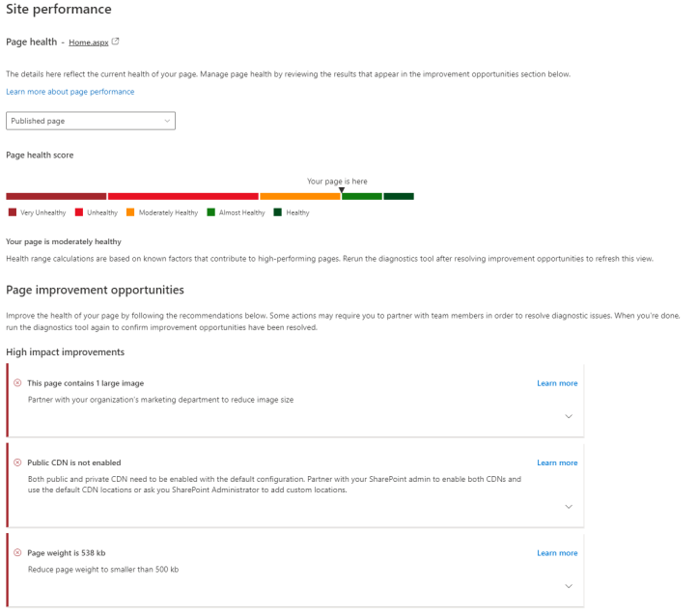Click Learn more for Public CDN issue

click(557, 462)
